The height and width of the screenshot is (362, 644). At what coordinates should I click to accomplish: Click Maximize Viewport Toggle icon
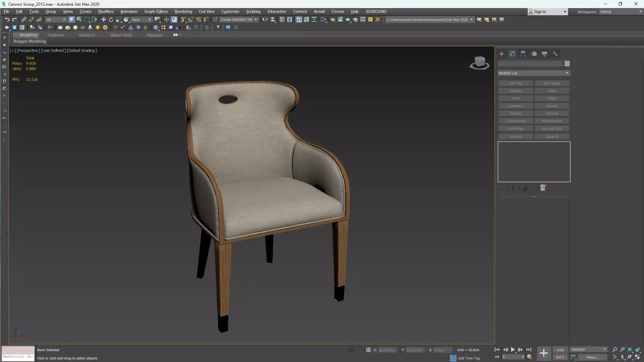[x=637, y=357]
